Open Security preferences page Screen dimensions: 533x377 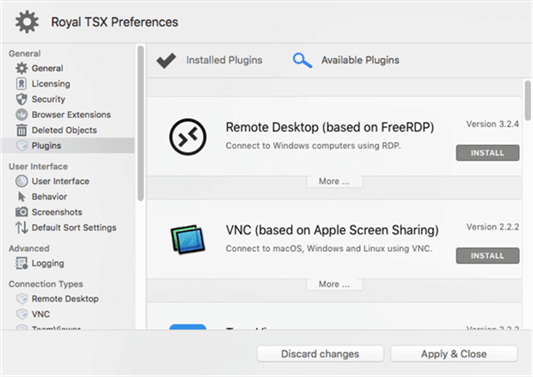[x=68, y=99]
